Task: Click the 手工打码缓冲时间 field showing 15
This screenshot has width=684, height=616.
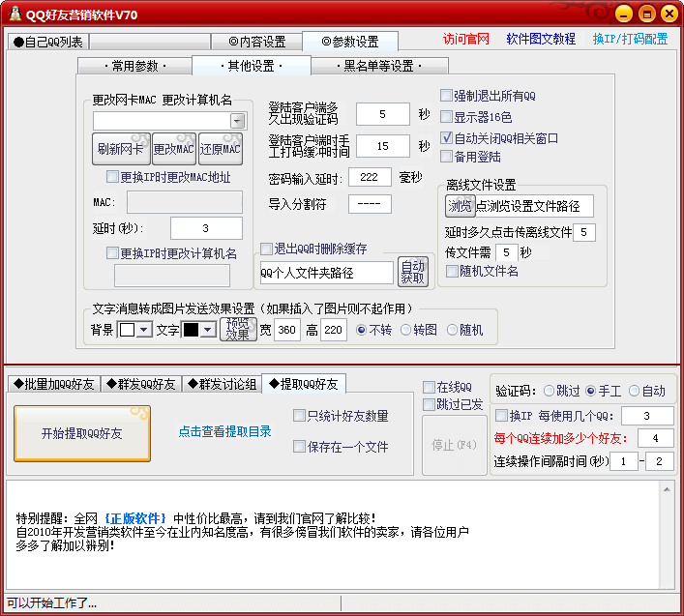Action: tap(382, 146)
